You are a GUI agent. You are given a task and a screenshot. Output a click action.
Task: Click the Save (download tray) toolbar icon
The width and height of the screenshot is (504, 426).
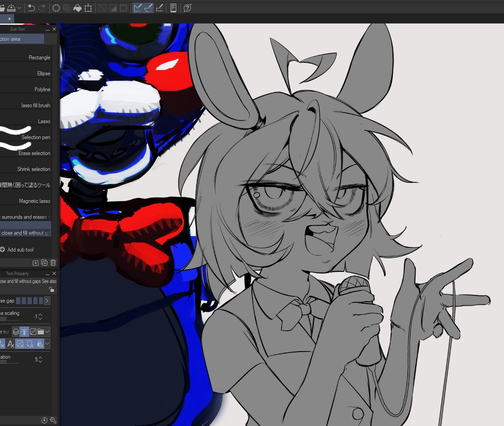point(11,8)
